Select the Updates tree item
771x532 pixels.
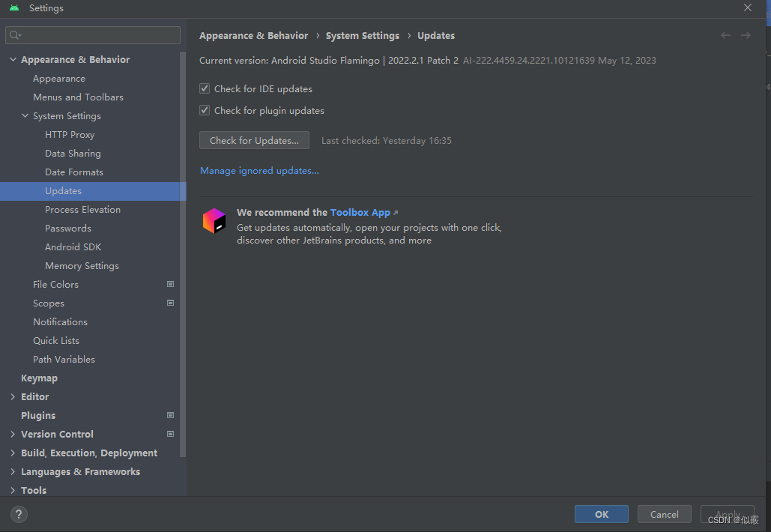coord(93,191)
